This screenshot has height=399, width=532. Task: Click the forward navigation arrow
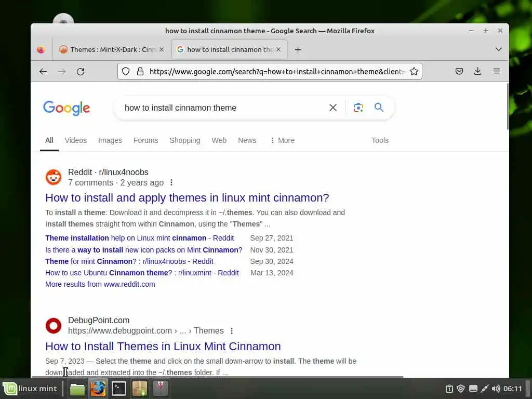(62, 72)
